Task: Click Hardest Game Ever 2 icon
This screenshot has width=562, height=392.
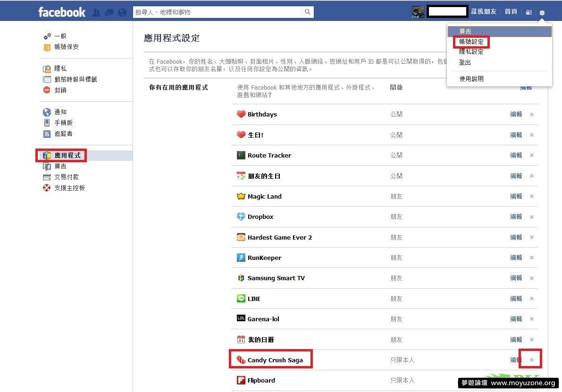Action: coord(241,237)
